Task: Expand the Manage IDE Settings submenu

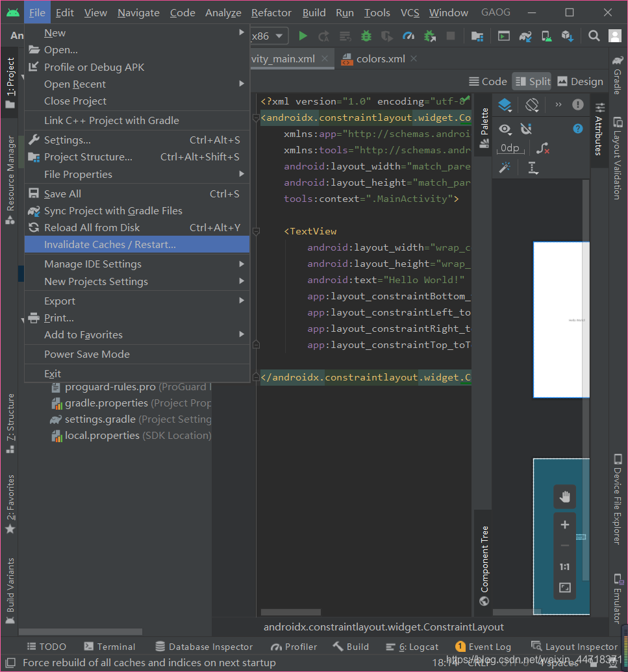Action: [x=93, y=264]
